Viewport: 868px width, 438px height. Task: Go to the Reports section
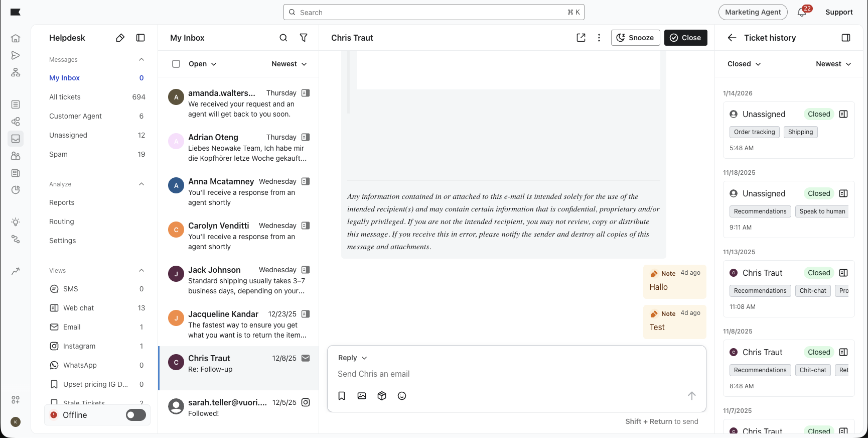tap(62, 202)
